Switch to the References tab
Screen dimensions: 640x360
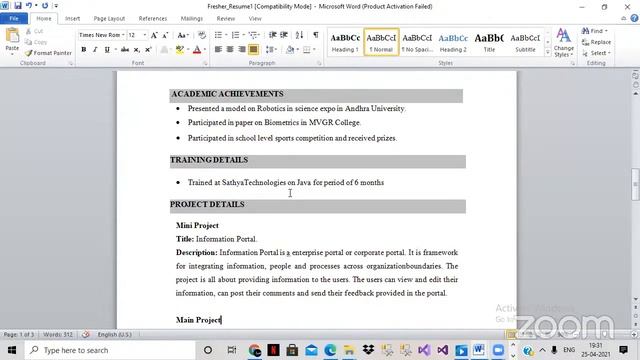click(153, 18)
